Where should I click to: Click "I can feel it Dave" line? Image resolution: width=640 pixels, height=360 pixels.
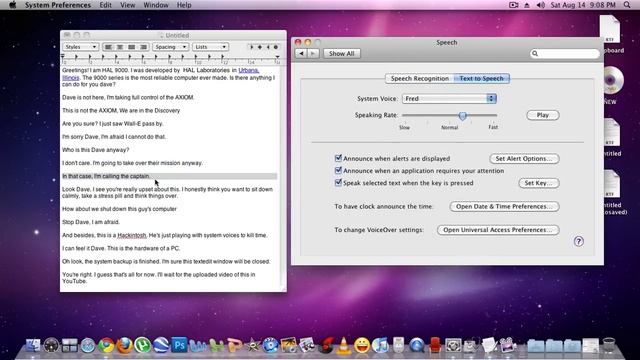tap(121, 248)
